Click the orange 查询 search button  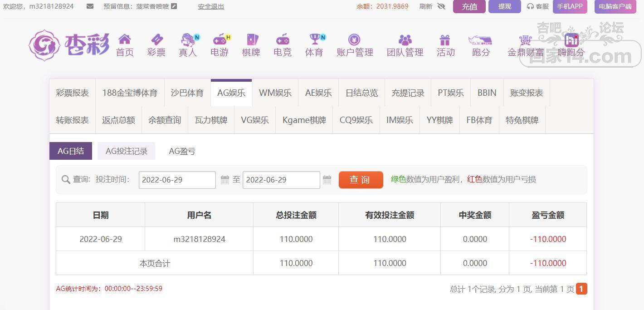tap(361, 180)
